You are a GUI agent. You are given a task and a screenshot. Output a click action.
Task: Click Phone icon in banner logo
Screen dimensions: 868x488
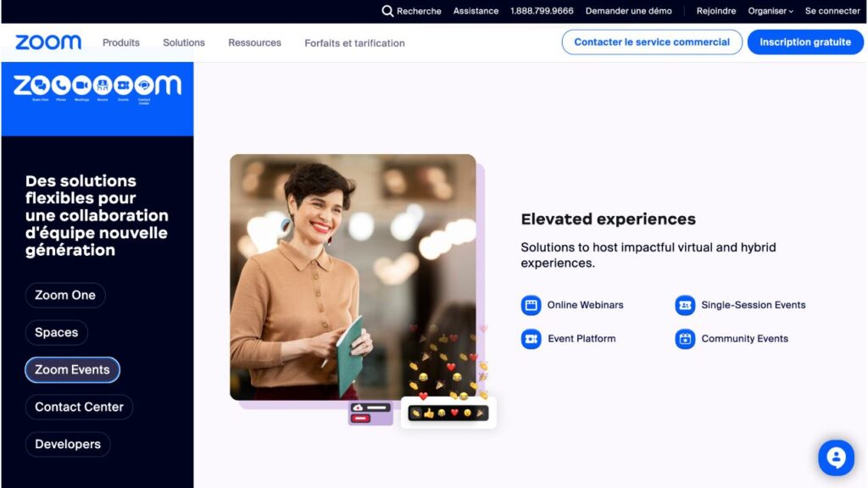[x=61, y=86]
